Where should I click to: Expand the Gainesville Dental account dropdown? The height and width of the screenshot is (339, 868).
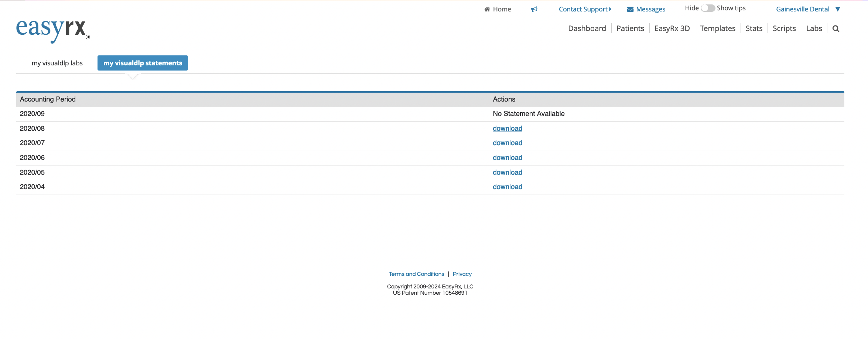click(808, 9)
